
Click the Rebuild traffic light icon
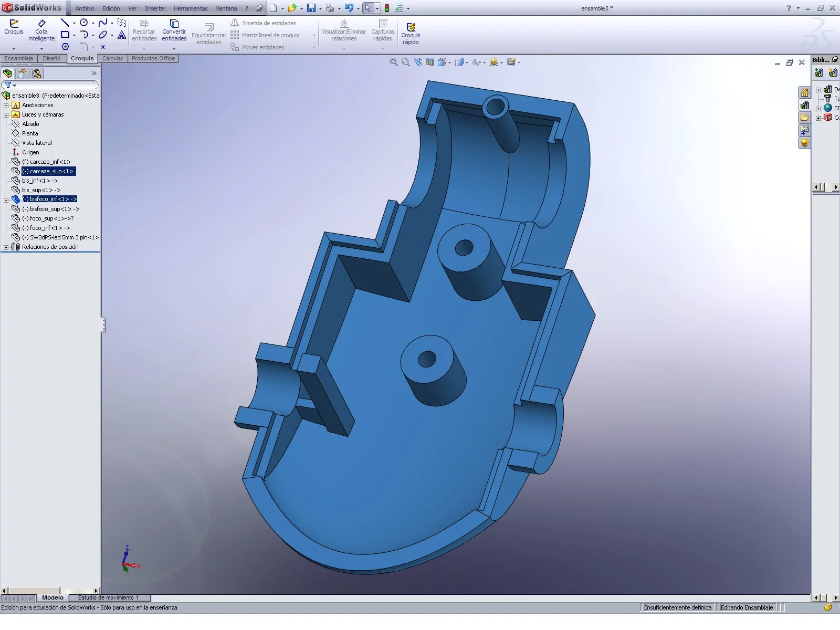tap(387, 8)
